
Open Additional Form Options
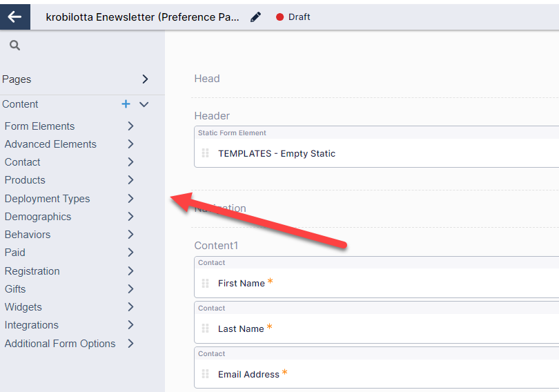coord(60,344)
